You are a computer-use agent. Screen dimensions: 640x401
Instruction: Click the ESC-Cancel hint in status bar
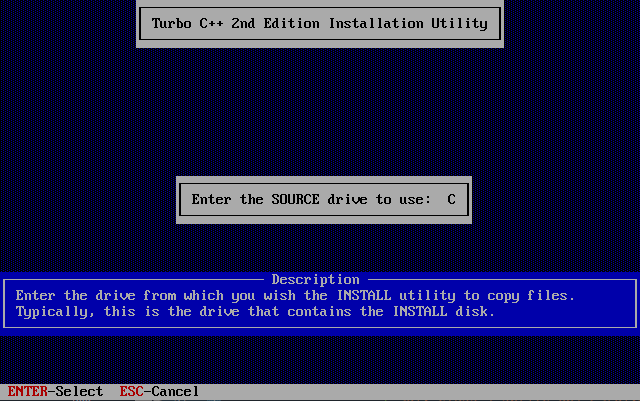click(x=159, y=392)
